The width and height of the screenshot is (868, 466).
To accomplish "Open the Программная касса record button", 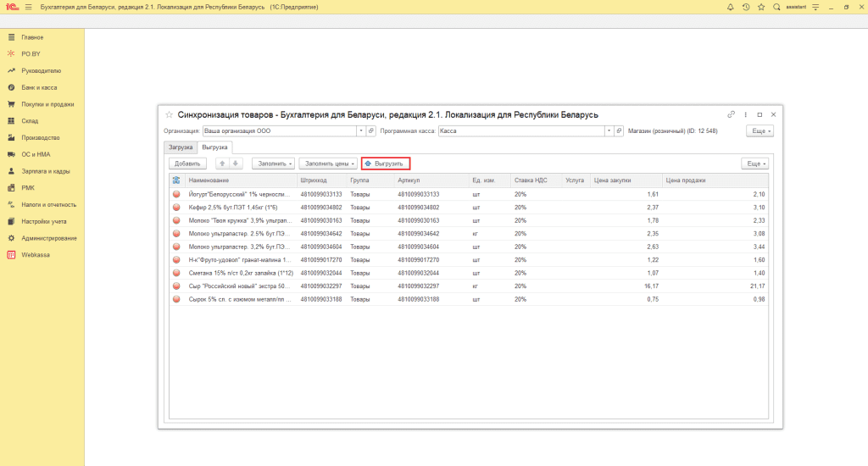I will [x=620, y=131].
